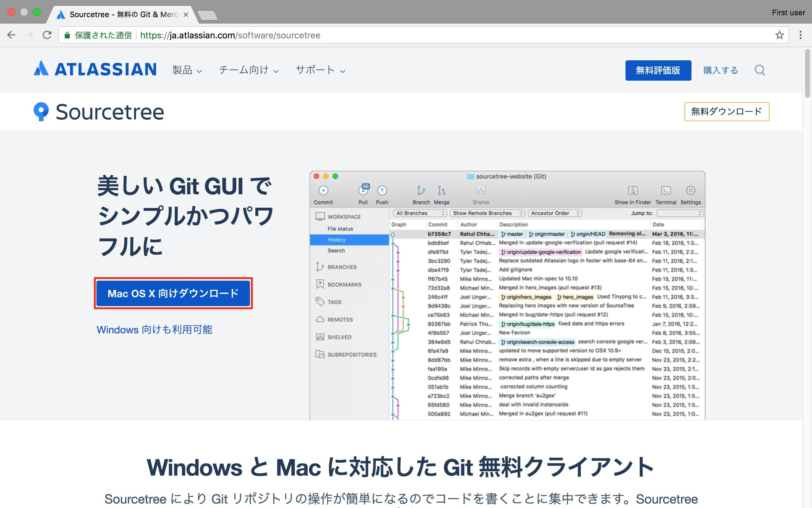Image resolution: width=812 pixels, height=508 pixels.
Task: Click the Date column header
Action: pos(658,224)
